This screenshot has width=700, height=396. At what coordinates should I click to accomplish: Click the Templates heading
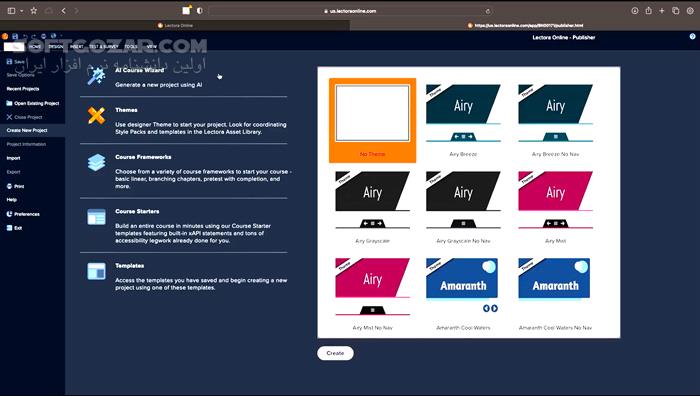129,266
